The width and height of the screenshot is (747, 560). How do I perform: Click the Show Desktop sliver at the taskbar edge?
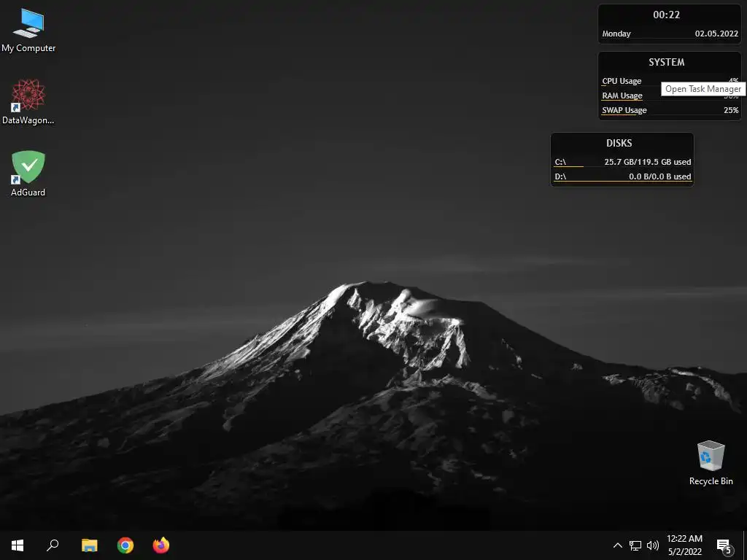click(745, 545)
